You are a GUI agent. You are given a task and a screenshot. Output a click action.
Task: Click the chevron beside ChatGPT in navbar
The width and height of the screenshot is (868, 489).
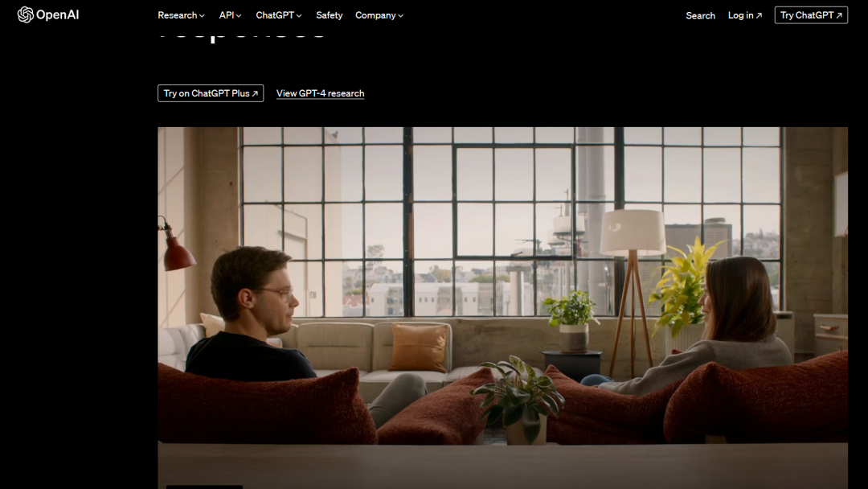[x=299, y=16]
